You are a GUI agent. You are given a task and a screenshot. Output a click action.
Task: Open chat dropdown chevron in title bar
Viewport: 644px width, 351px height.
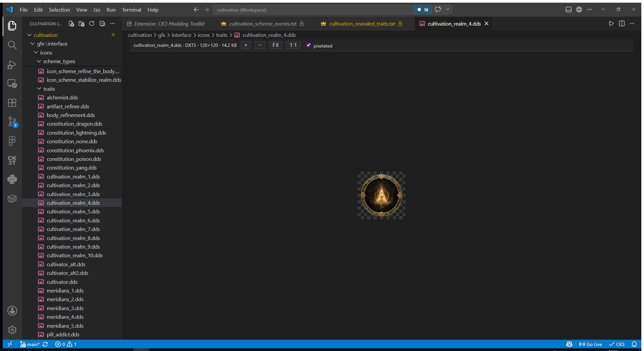click(x=448, y=10)
